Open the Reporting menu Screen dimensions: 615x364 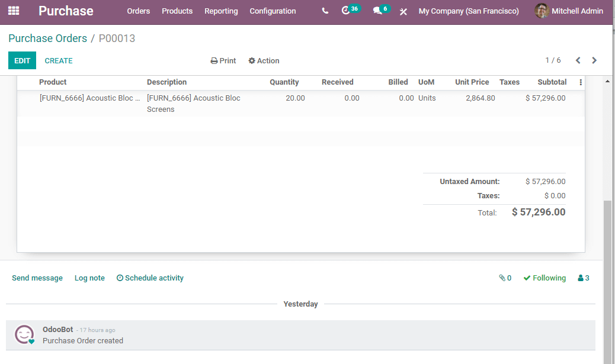221,11
